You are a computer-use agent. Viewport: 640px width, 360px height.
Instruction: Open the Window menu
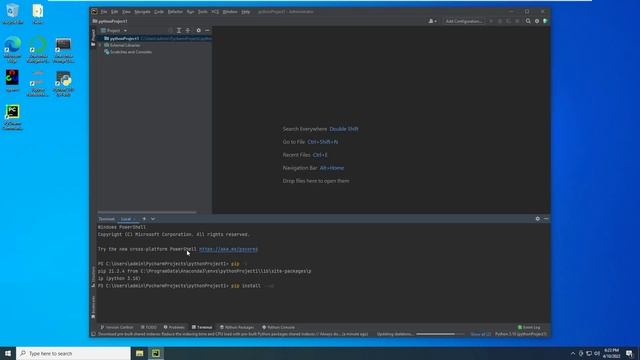[x=230, y=12]
